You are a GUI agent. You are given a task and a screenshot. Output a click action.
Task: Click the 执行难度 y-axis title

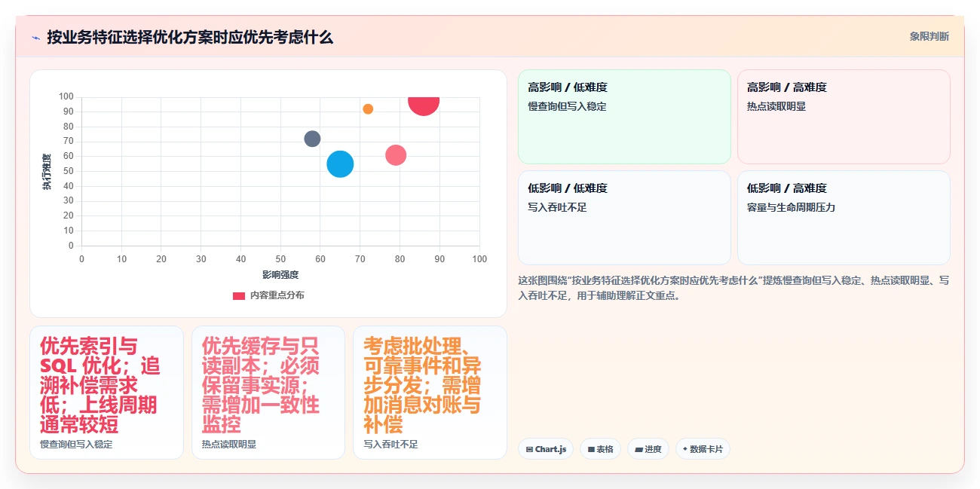[47, 171]
